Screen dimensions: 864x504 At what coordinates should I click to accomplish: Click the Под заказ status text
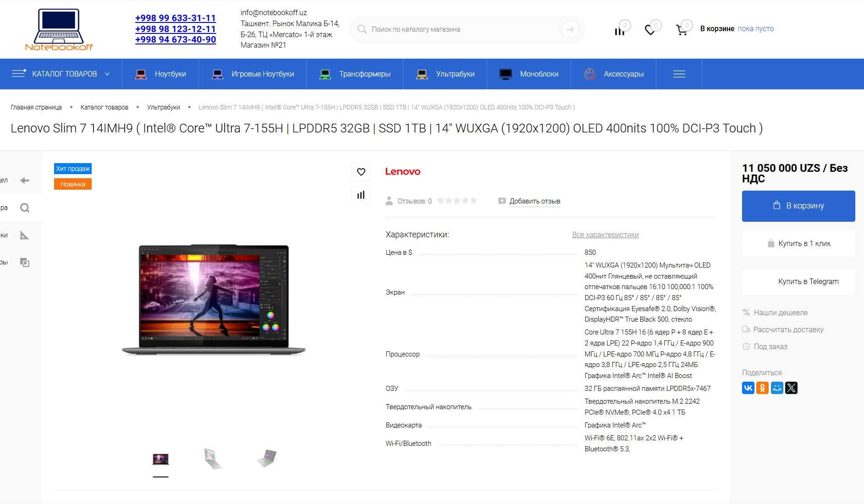tap(770, 346)
